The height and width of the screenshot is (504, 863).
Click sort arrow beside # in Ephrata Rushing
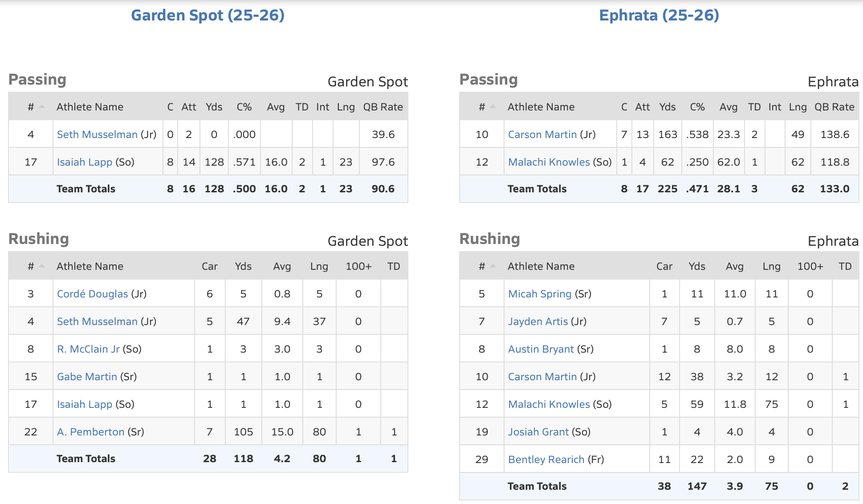click(x=493, y=266)
